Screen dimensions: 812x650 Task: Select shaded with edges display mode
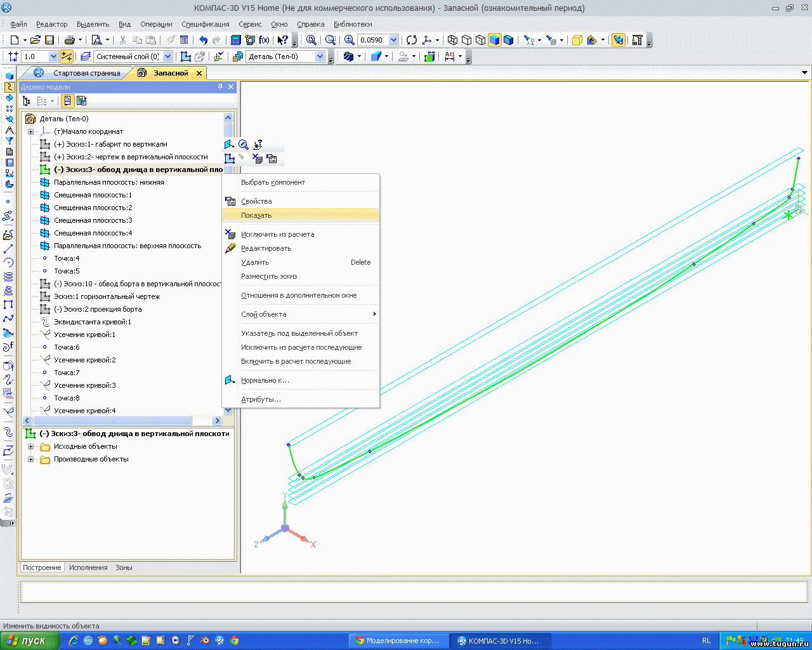[x=508, y=40]
